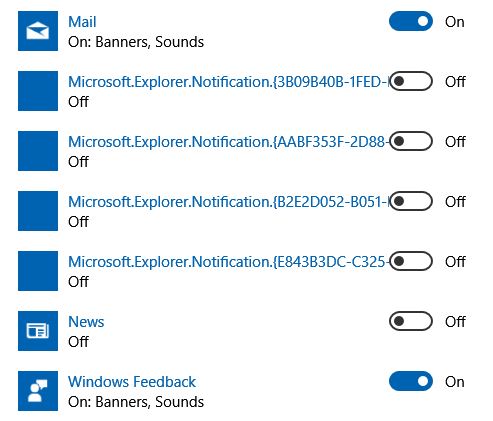Open News notification settings link
The width and height of the screenshot is (493, 421).
86,322
